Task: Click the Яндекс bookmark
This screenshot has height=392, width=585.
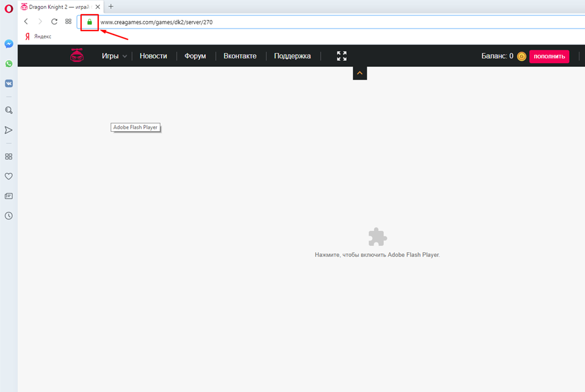Action: click(38, 36)
